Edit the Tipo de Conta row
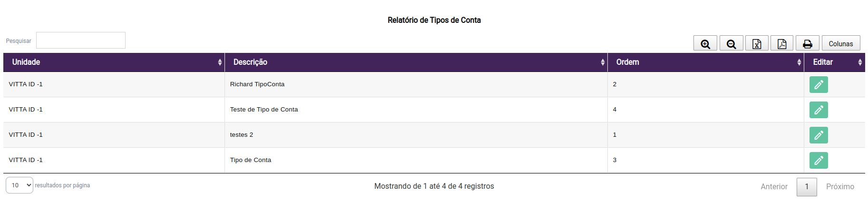Screen dimensions: 868x204 818,161
